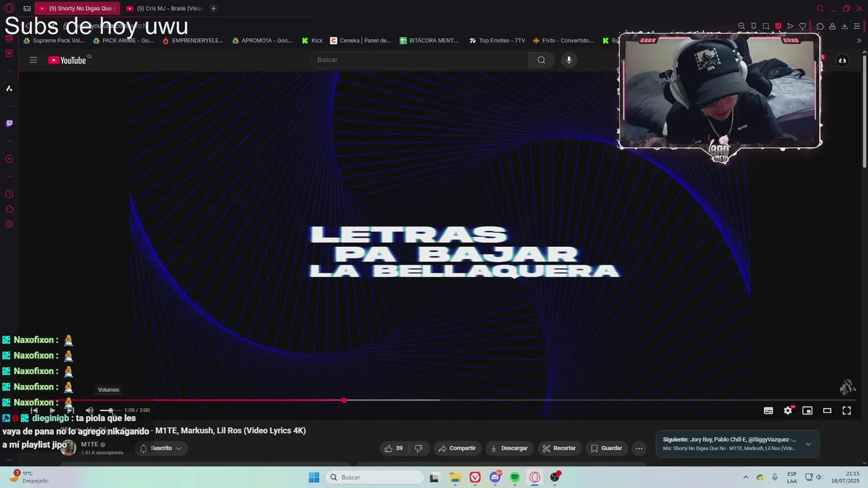Viewport: 868px width, 488px height.
Task: Open the Opera profile icon
Action: (832, 26)
